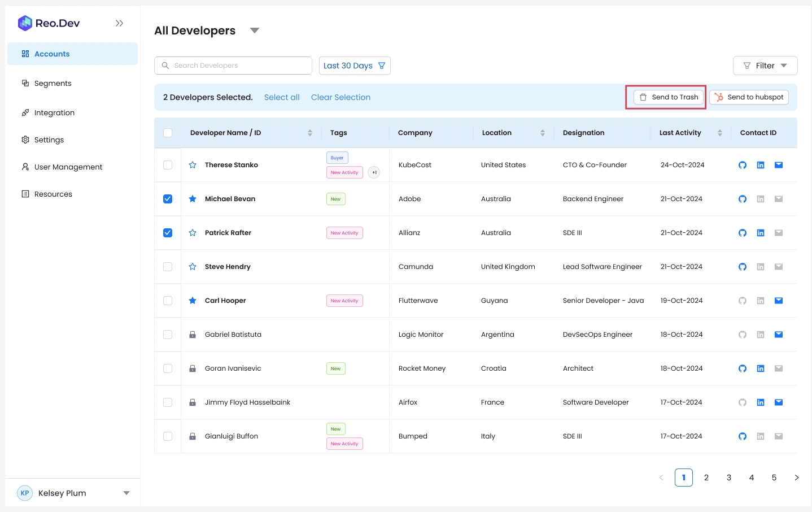Sort table by Last Activity column
The image size is (812, 512).
pos(719,133)
